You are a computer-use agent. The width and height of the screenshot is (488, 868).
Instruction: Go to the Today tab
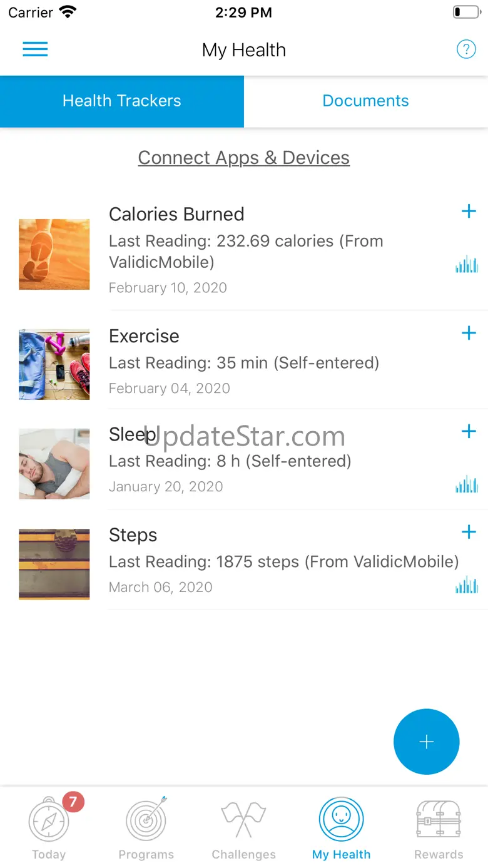coord(49,827)
